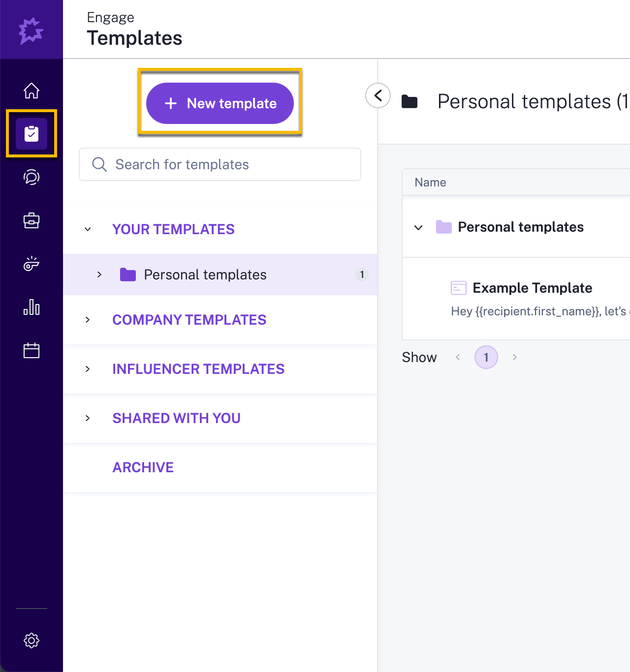Open the ARCHIVE section

coord(143,467)
